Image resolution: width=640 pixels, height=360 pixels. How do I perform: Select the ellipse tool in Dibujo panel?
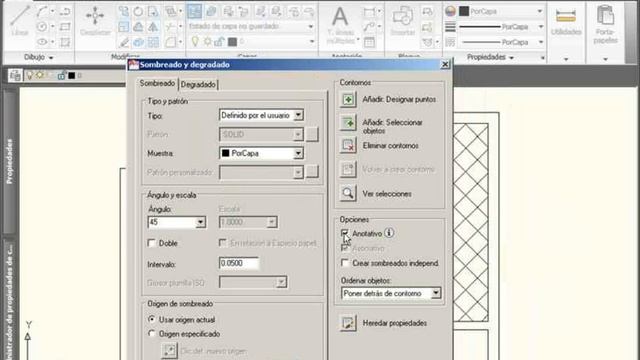(42, 42)
